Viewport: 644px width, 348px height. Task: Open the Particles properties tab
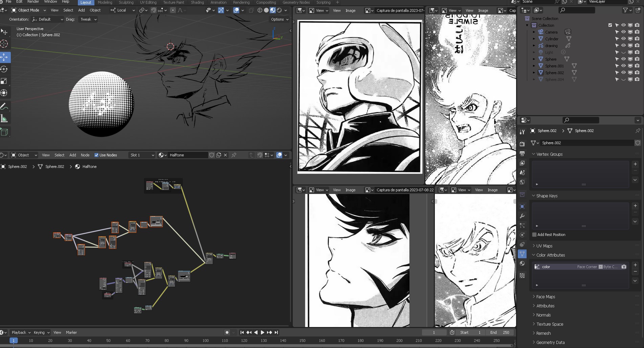[522, 225]
